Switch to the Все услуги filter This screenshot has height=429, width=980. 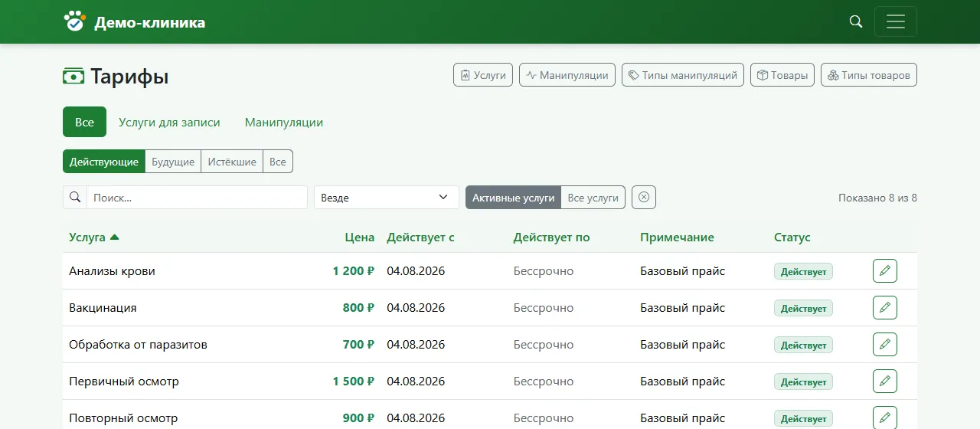coord(593,197)
